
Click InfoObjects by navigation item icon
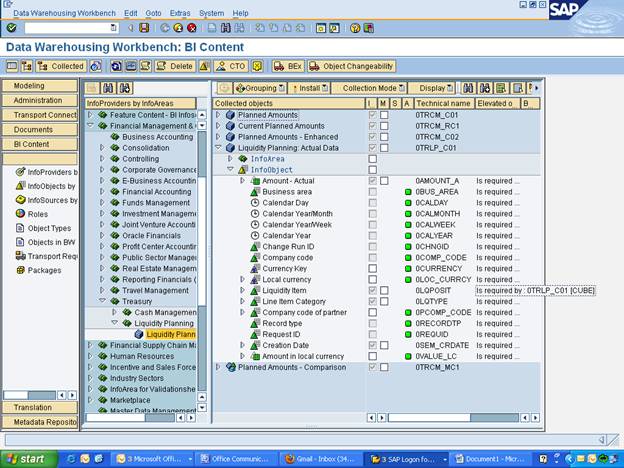point(20,186)
